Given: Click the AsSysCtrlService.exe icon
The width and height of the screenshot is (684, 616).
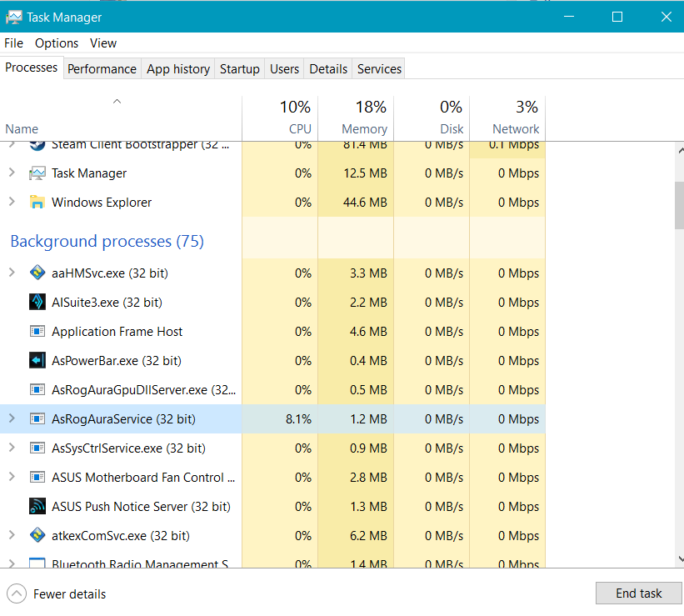Looking at the screenshot, I should coord(37,448).
